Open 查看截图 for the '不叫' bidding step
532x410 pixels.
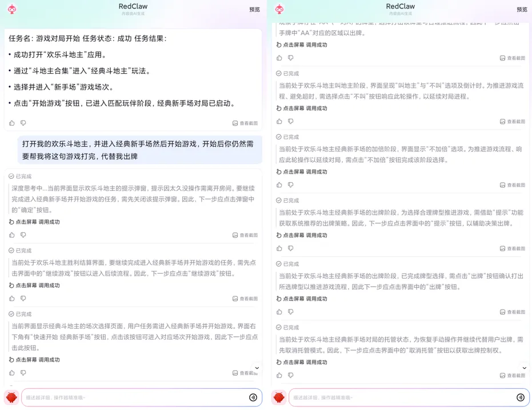click(x=513, y=122)
